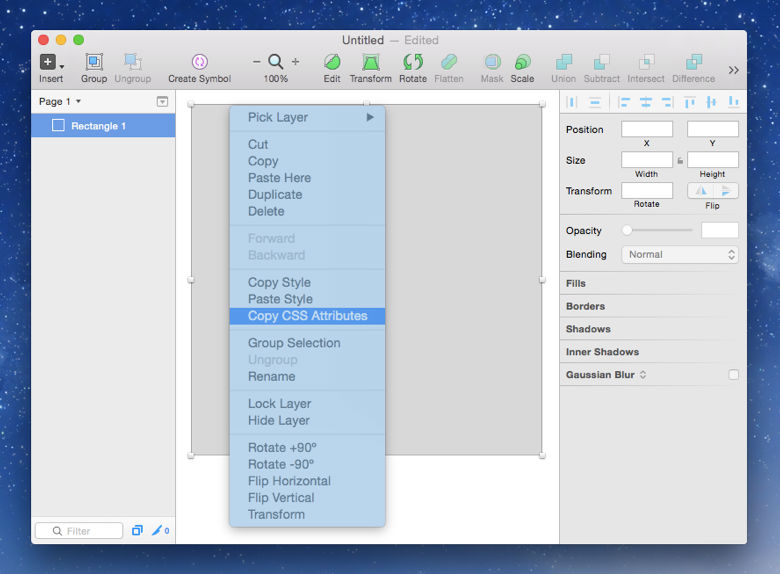Viewport: 780px width, 574px height.
Task: Click the Create Symbol icon
Action: pos(199,62)
